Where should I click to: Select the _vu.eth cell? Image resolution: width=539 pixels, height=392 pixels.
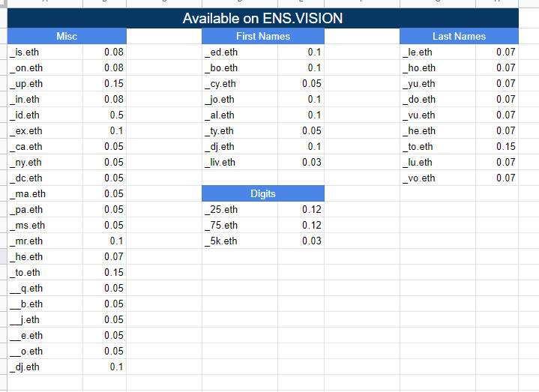click(x=438, y=115)
